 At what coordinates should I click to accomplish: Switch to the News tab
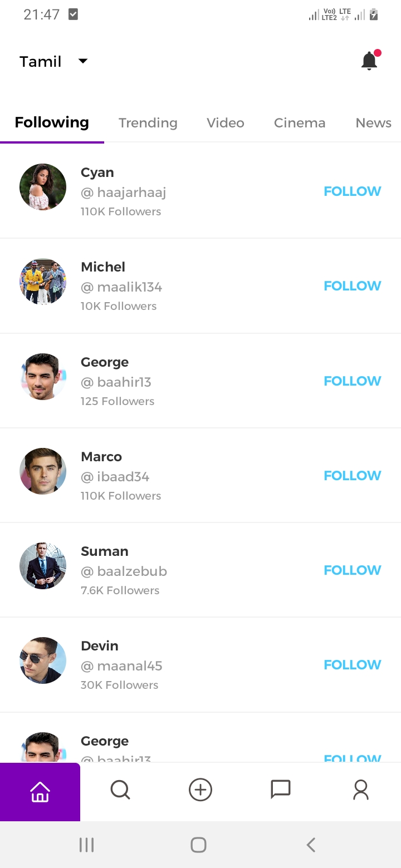[x=373, y=123]
